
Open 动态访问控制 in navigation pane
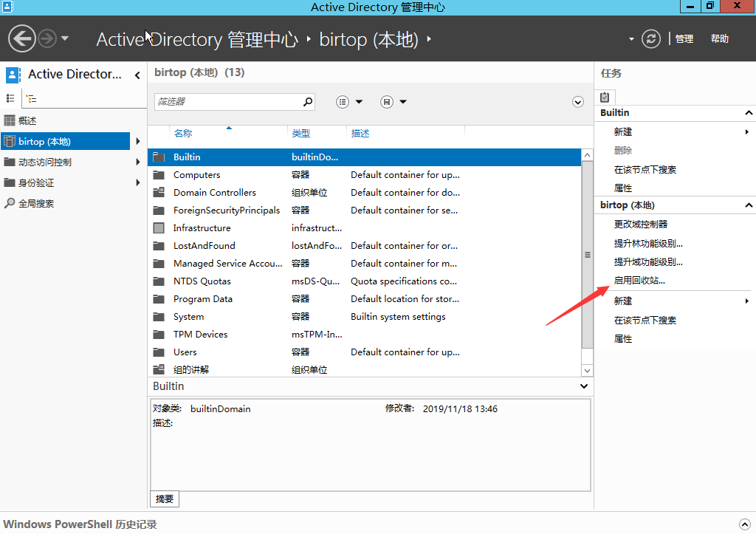coord(44,162)
